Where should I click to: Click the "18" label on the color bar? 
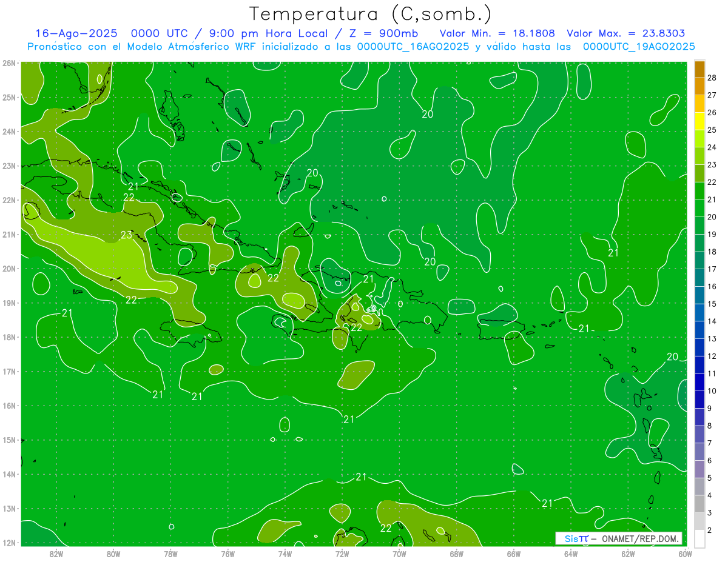[712, 252]
